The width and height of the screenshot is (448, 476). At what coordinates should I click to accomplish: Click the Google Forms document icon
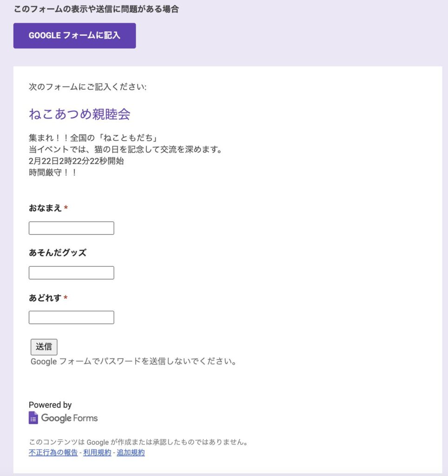tap(33, 418)
